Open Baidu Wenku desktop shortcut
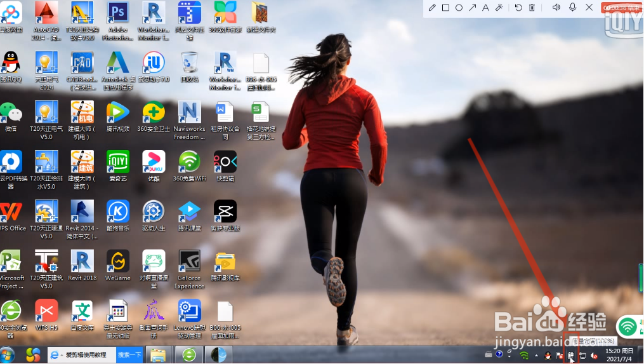Screen dimensions: 644x364 (x=82, y=315)
